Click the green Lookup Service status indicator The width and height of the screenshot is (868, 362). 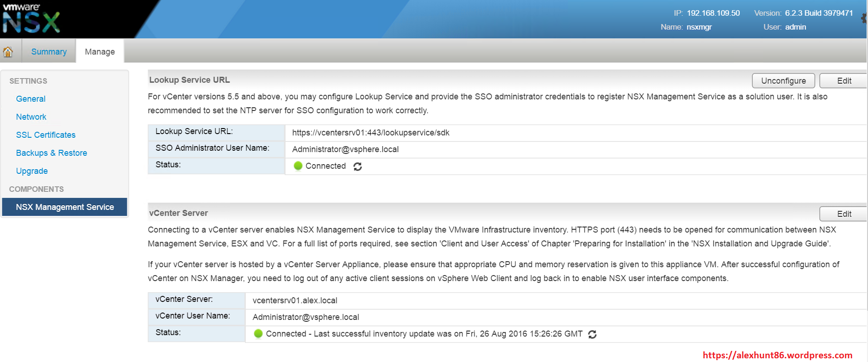pyautogui.click(x=298, y=166)
